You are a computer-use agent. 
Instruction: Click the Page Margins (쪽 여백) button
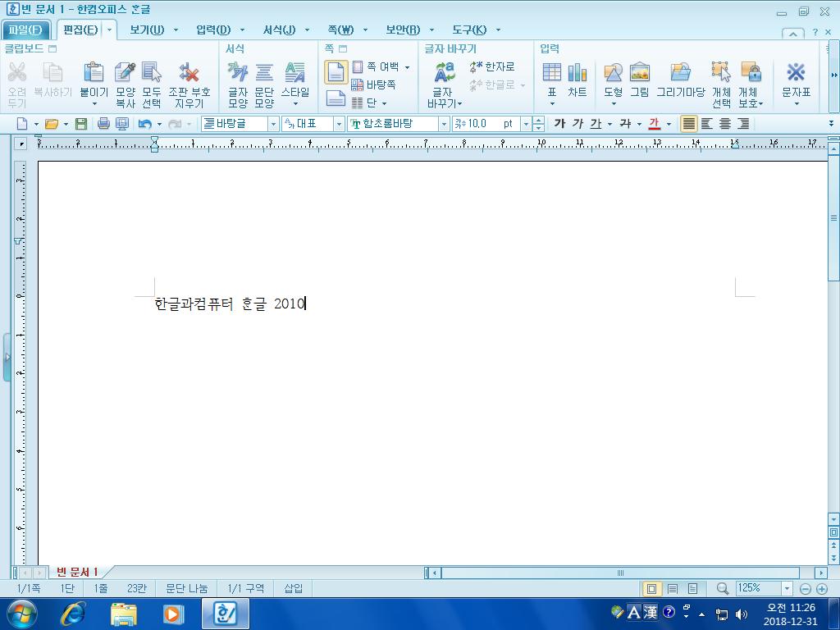(x=376, y=67)
